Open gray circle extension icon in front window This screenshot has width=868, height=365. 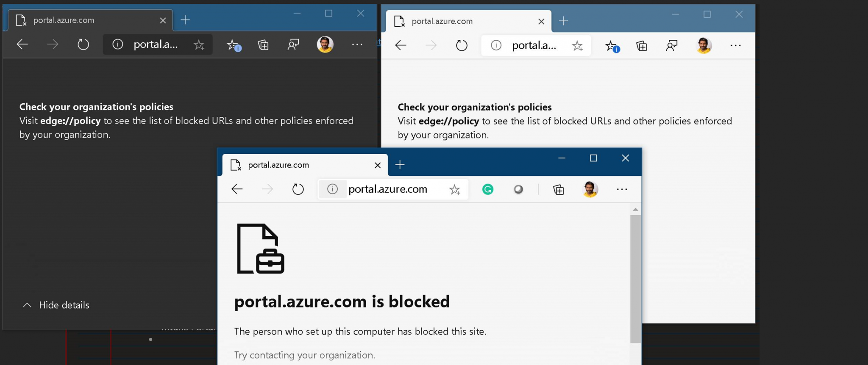coord(518,189)
